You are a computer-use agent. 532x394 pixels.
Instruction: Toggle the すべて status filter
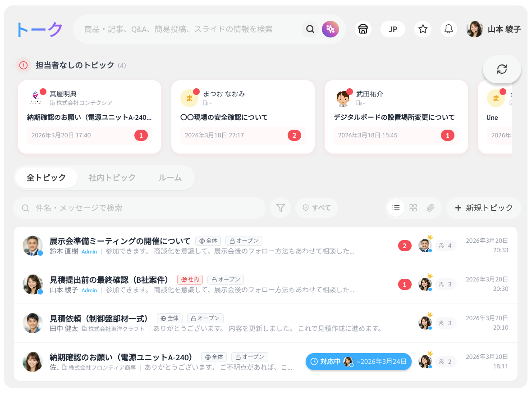316,208
